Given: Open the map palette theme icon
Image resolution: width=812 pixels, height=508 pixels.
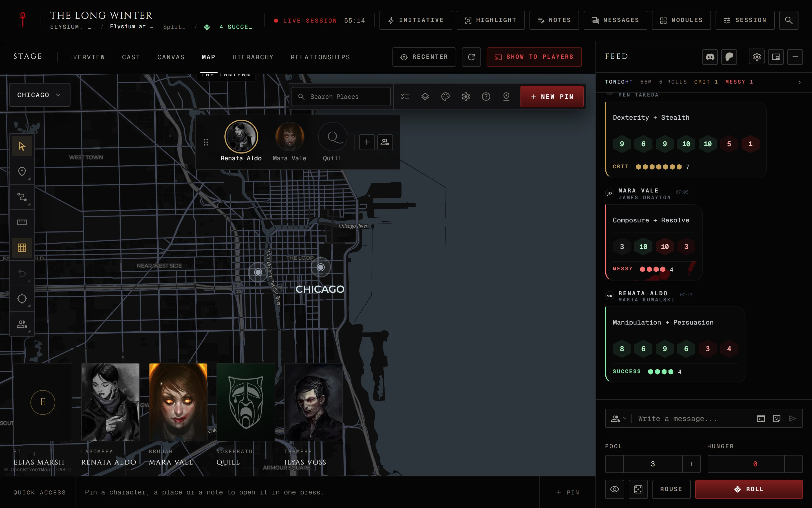Looking at the screenshot, I should tap(445, 97).
